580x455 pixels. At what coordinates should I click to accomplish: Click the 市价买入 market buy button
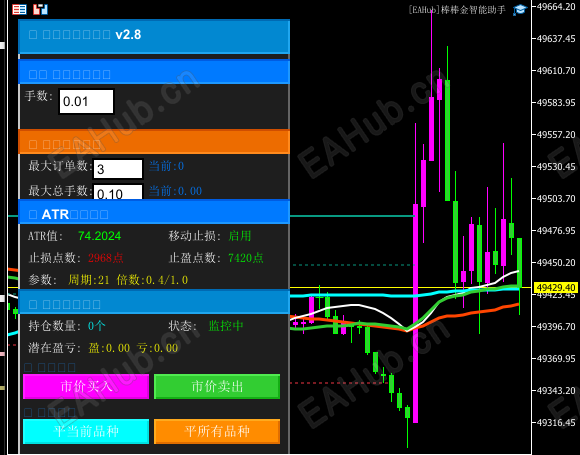(86, 387)
